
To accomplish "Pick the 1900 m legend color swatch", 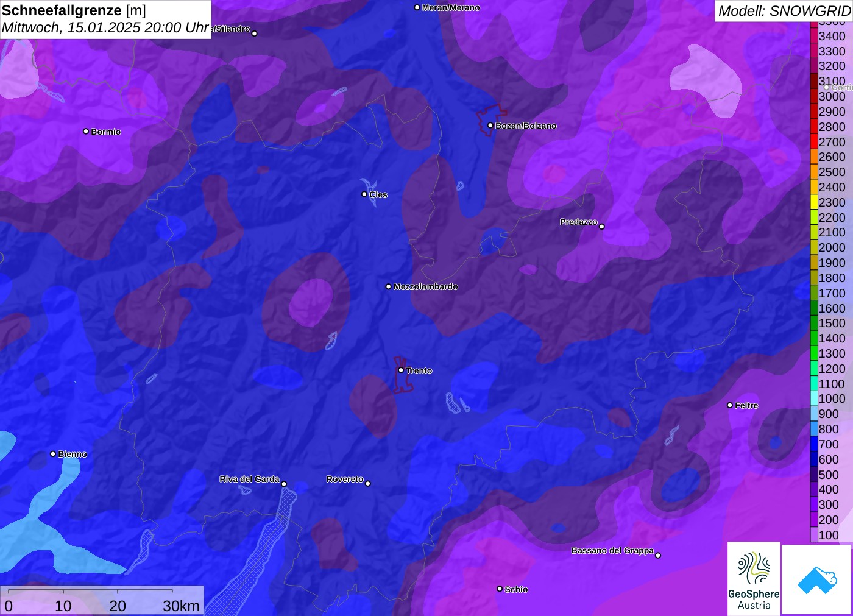I will 813,263.
